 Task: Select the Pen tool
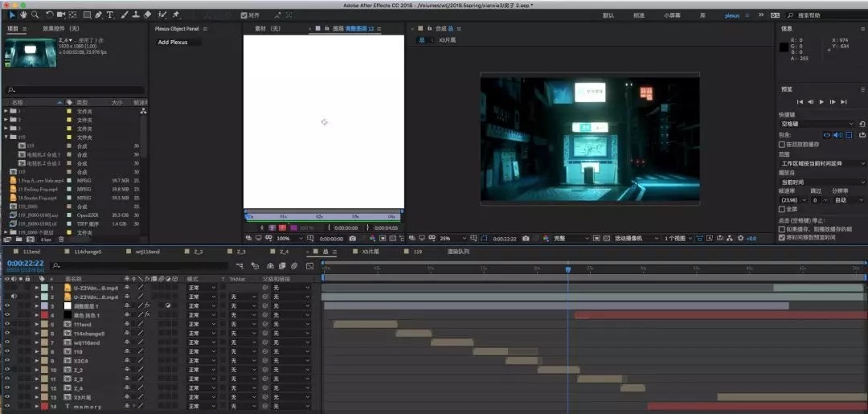click(x=98, y=14)
